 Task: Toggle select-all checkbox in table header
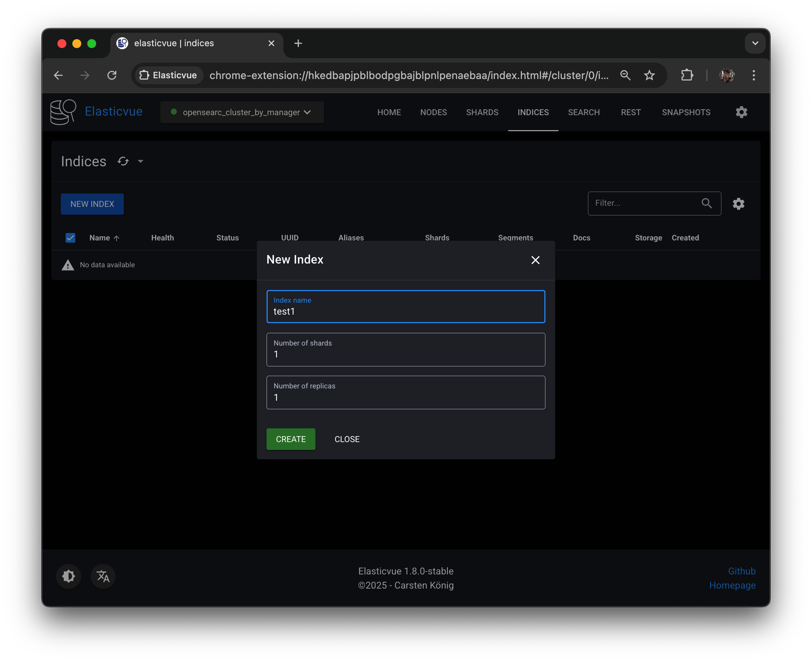coord(70,238)
